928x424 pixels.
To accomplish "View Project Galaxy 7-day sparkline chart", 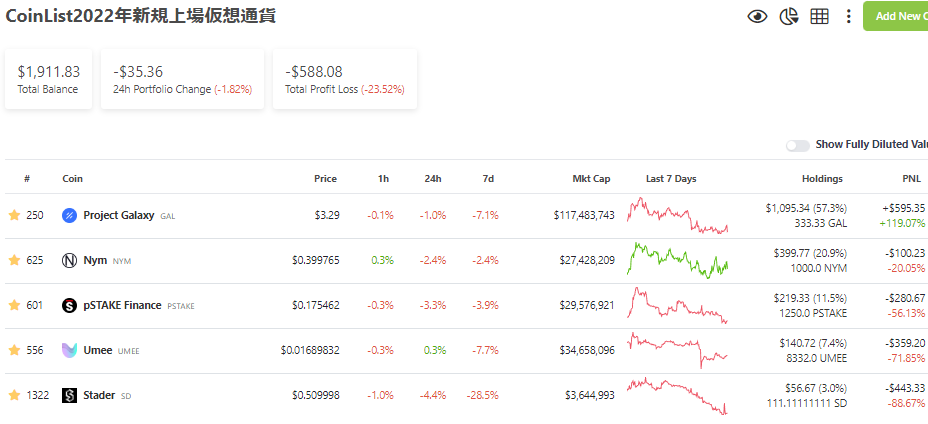I will click(678, 216).
